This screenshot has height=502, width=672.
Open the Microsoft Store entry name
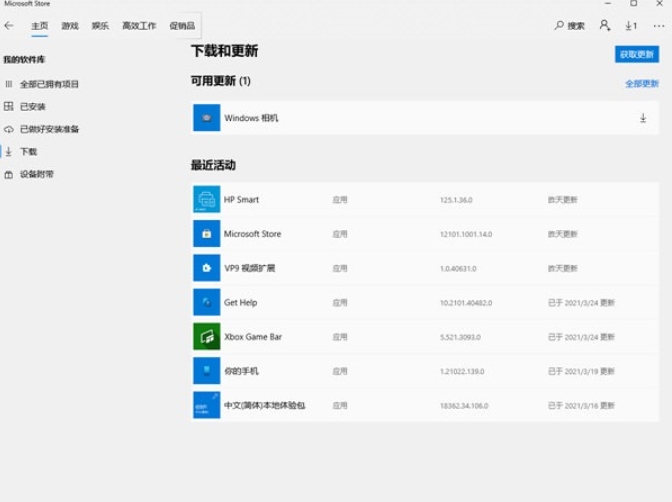coord(252,234)
